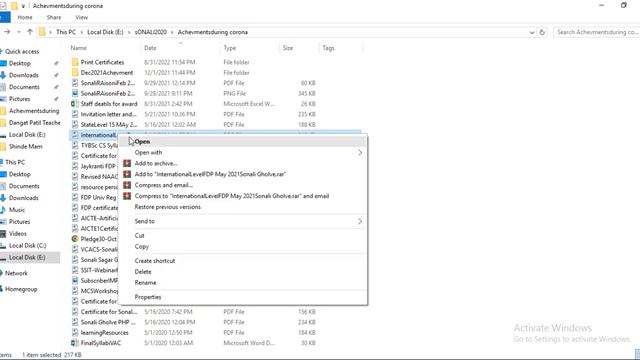Go up one folder level arrow
This screenshot has height=360, width=640.
coord(30,32)
